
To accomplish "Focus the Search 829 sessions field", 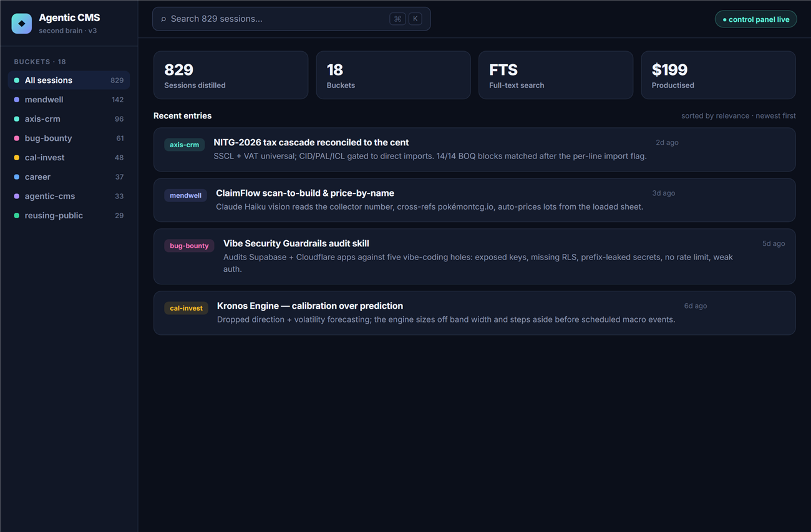I will pos(291,19).
